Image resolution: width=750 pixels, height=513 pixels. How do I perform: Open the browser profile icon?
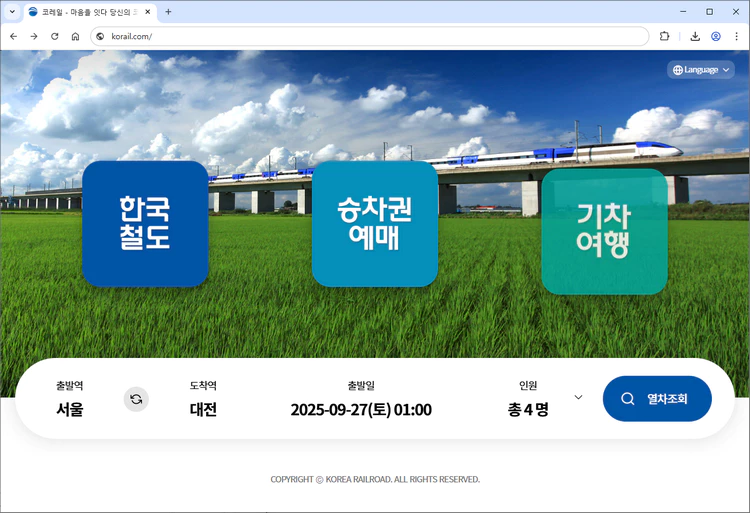point(716,36)
